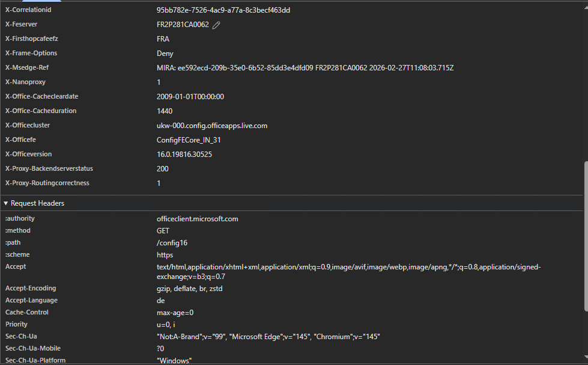Click the :authority value officeclient.microsoft.com
588x365 pixels.
point(197,219)
